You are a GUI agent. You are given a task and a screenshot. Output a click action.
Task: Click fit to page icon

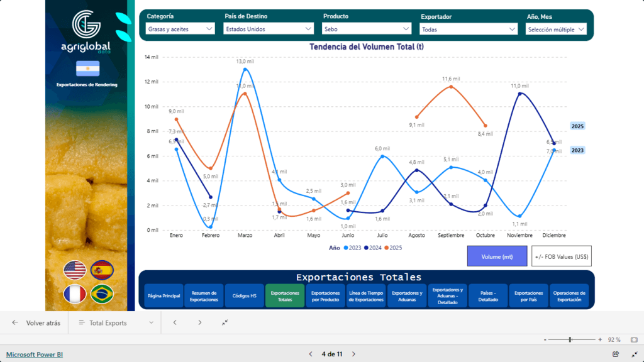(633, 339)
